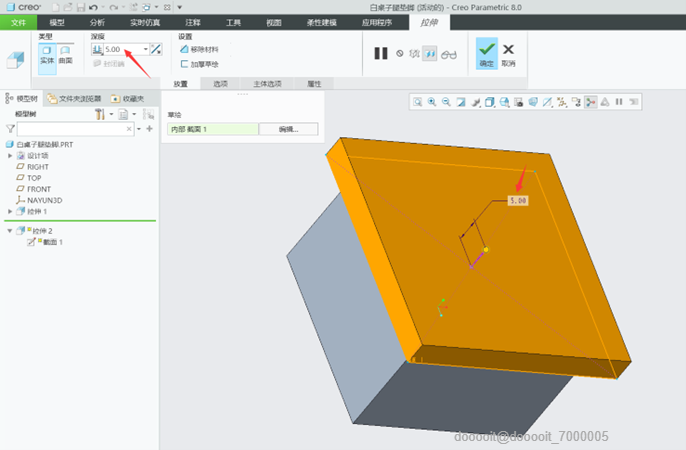Pause the extrude feature tool
Screen dimensions: 686x450
point(381,53)
